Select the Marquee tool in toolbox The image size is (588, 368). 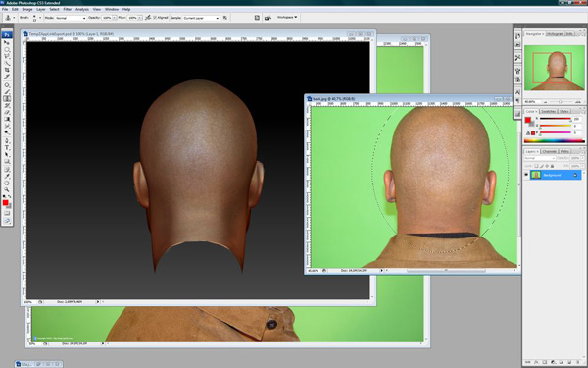coord(7,49)
